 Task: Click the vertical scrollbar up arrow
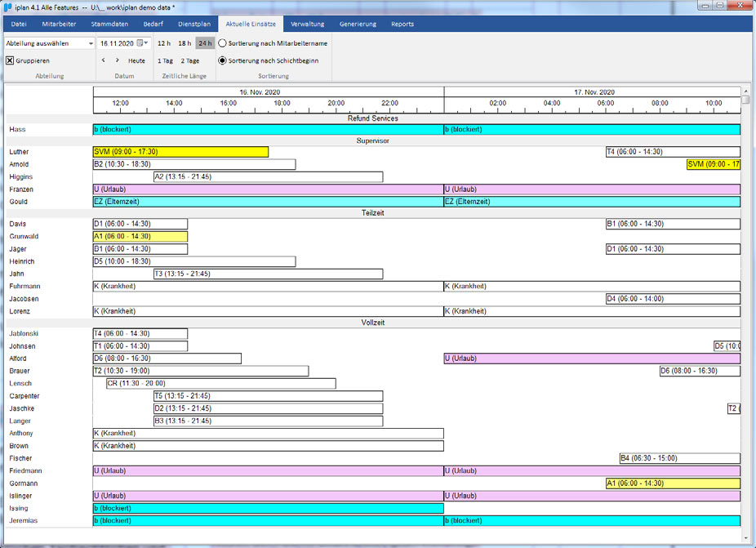(x=746, y=91)
